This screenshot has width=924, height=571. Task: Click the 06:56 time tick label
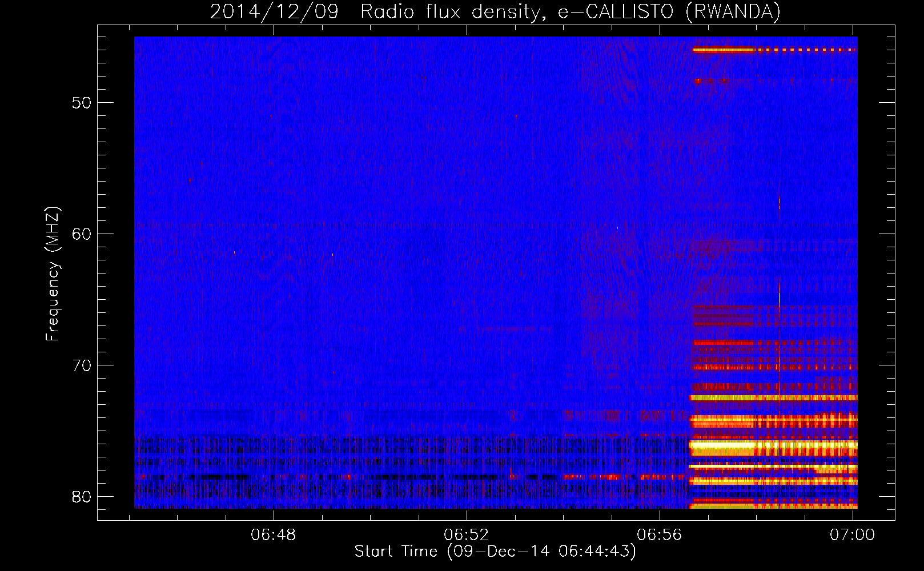click(660, 535)
